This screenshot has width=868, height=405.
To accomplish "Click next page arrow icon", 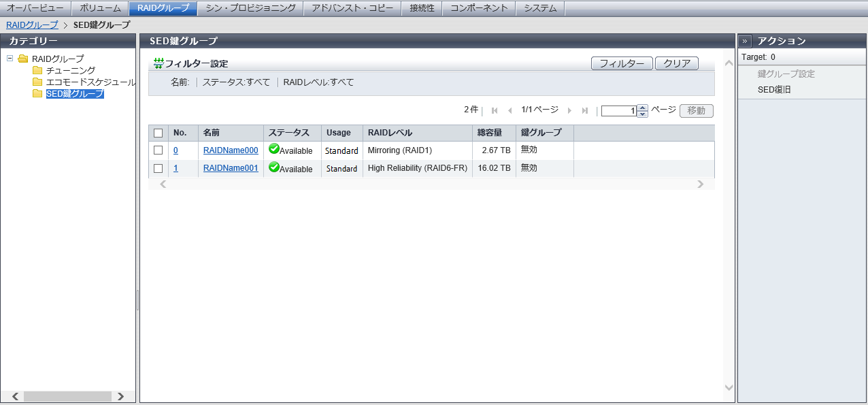I will 569,111.
